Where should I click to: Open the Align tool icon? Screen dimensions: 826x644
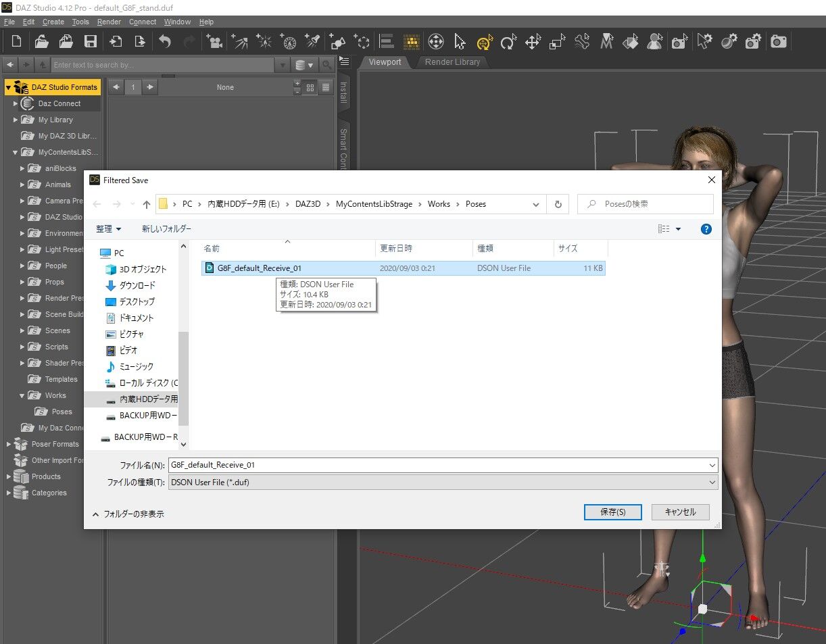pyautogui.click(x=387, y=42)
